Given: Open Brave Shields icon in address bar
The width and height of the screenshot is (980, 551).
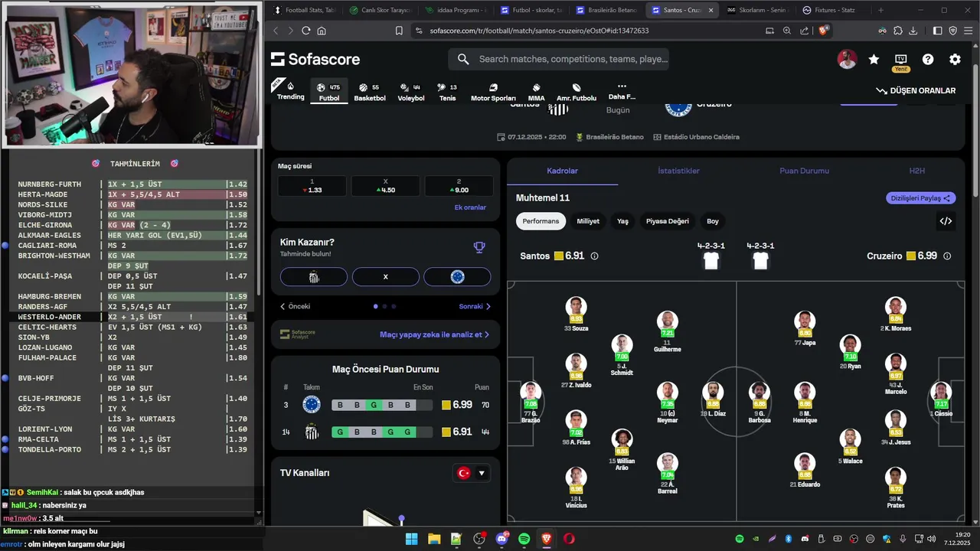Looking at the screenshot, I should (823, 31).
